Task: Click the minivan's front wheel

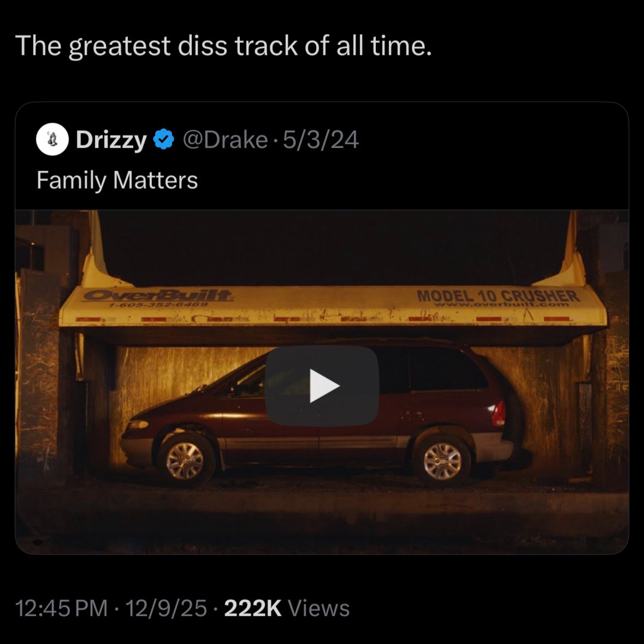Action: pos(185,461)
